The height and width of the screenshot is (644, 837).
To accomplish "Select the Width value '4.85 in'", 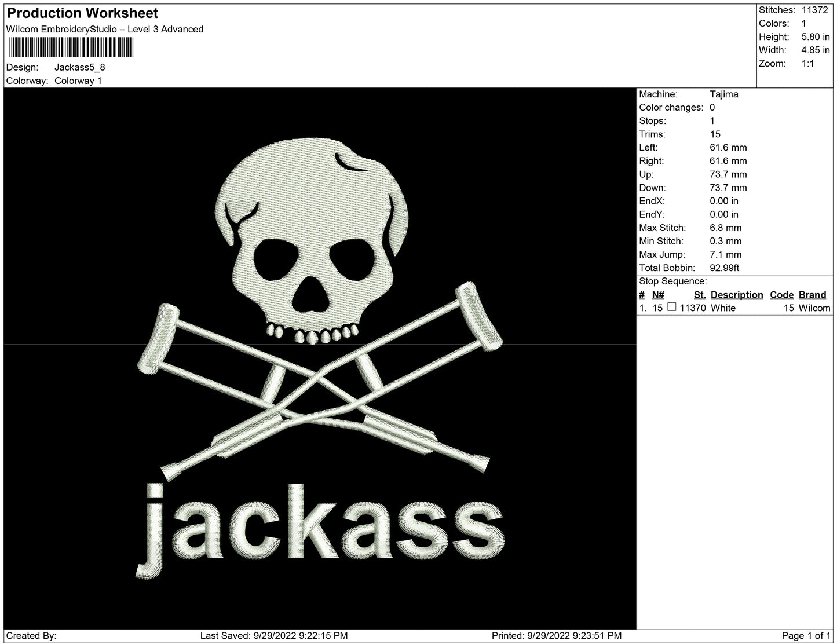I will click(x=816, y=50).
